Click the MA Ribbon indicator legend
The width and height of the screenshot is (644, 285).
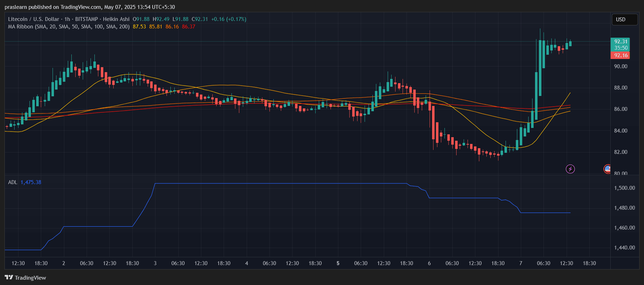coord(69,27)
